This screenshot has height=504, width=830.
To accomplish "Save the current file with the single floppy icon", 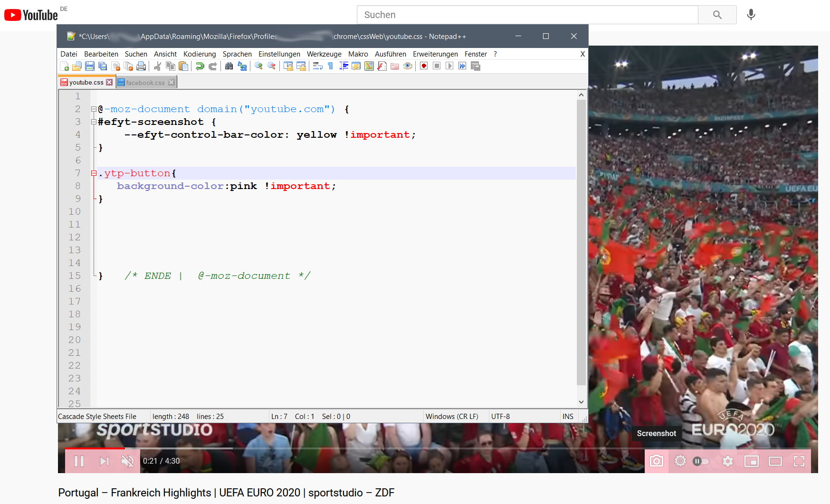I will [90, 66].
